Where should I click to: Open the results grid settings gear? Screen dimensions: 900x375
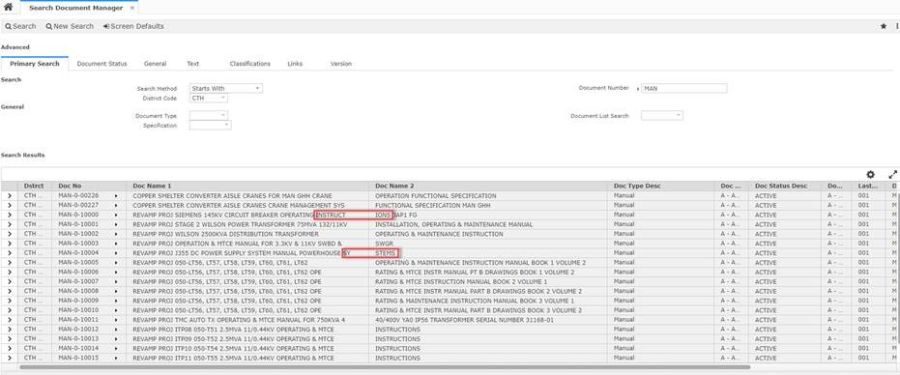click(871, 175)
